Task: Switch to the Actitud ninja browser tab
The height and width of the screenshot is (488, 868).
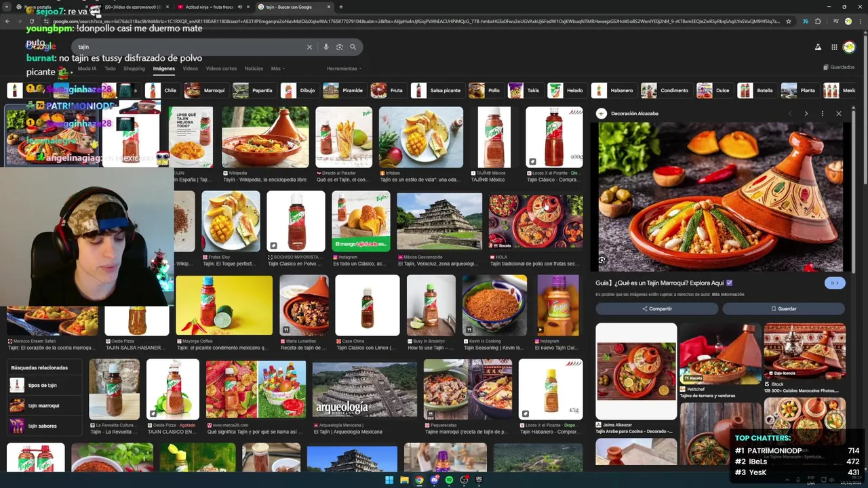Action: [208, 7]
